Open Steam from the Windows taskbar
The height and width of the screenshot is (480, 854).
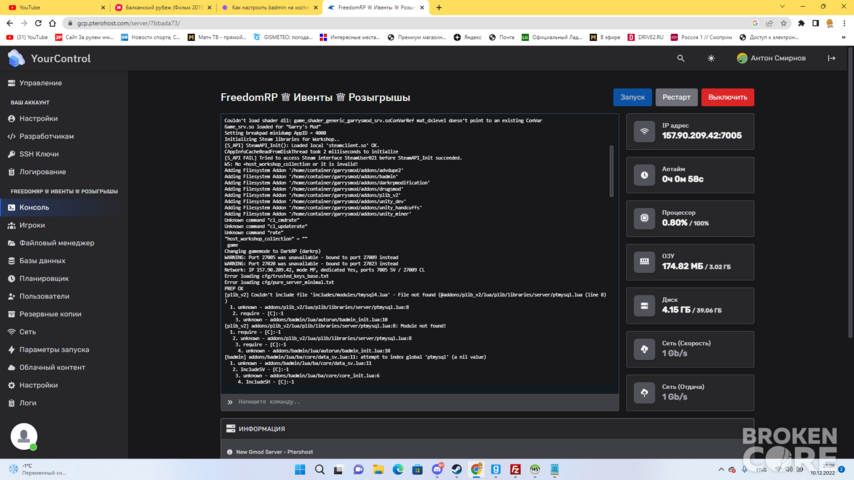(456, 469)
